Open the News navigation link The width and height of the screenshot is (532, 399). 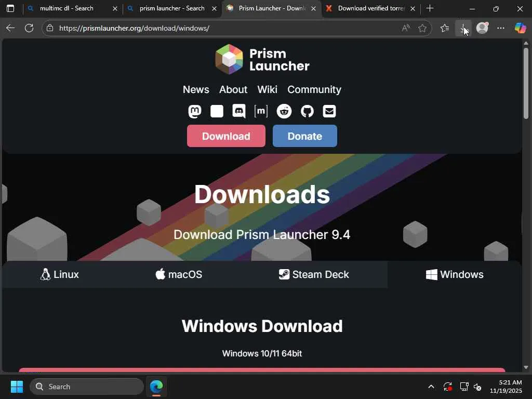(196, 89)
